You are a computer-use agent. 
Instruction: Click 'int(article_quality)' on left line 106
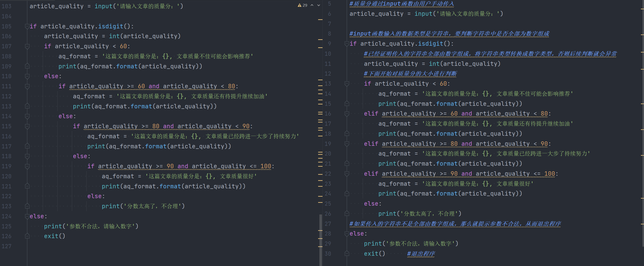coord(145,36)
